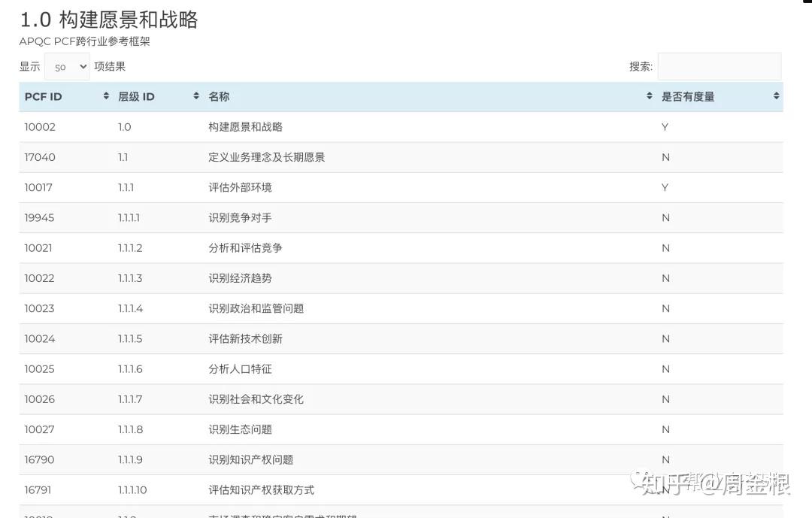Click the Y value in row 10017
Screen dimensions: 812x518
[x=665, y=187]
